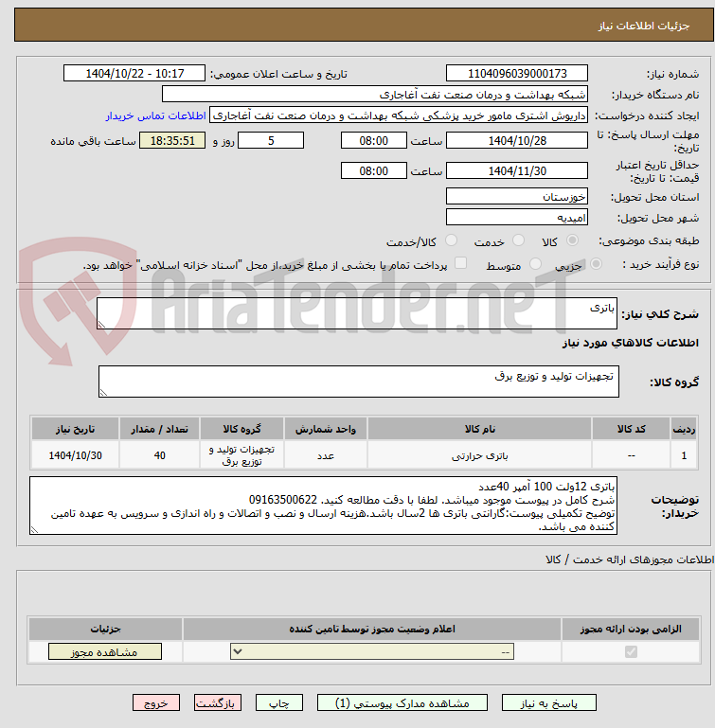Viewport: 715px width, 728px height.
Task: Click the need date cell 1404/10/30
Action: [x=75, y=455]
